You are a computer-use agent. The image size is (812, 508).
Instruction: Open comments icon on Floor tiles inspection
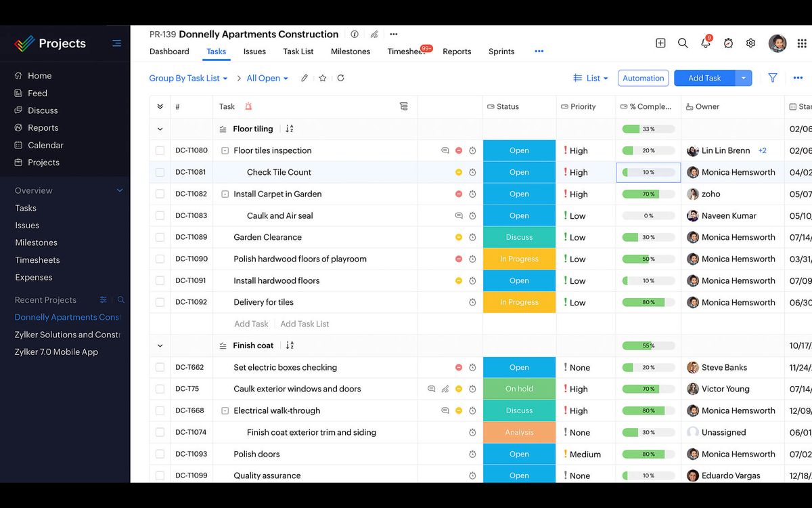(x=445, y=150)
